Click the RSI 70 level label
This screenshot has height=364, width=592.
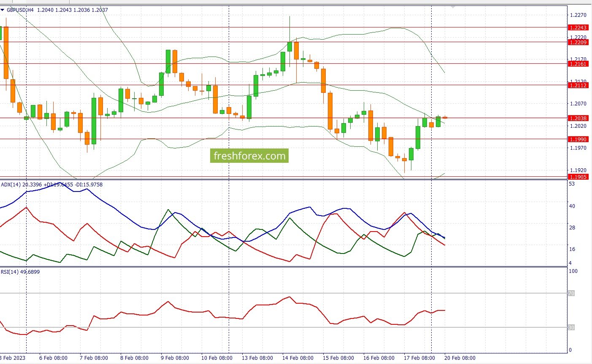[x=571, y=293]
